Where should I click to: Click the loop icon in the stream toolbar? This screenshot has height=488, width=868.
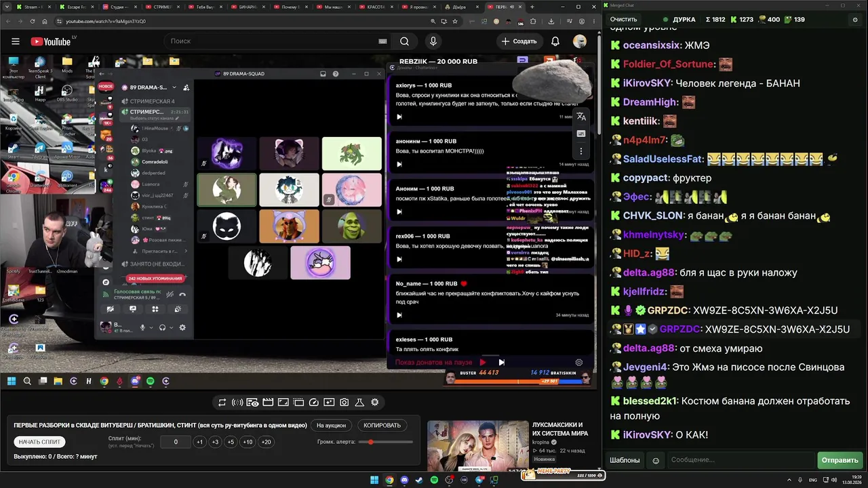222,403
